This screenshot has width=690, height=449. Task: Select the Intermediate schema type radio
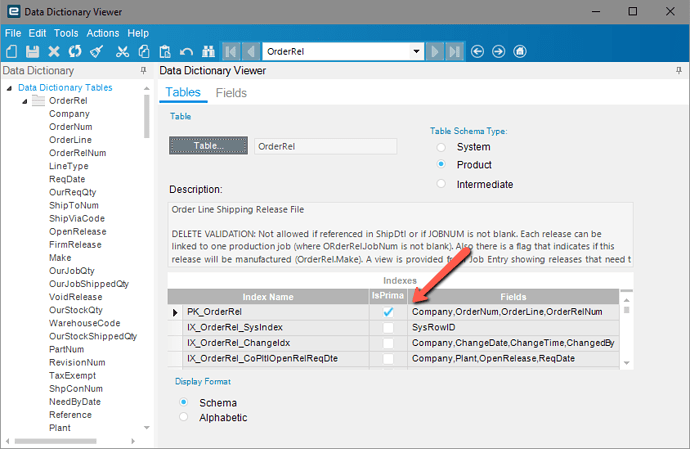pyautogui.click(x=441, y=184)
